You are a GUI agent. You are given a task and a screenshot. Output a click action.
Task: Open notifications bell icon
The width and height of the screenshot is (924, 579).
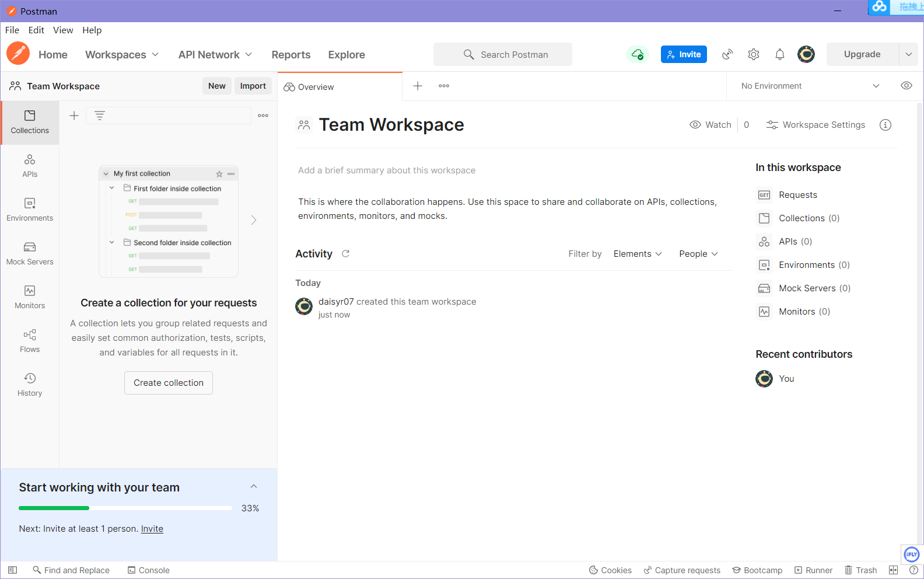pos(780,54)
